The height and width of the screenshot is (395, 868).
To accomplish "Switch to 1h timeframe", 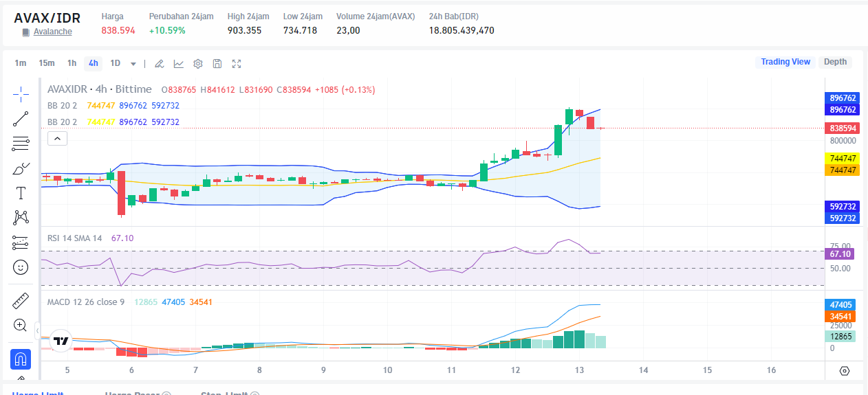I will coord(72,63).
